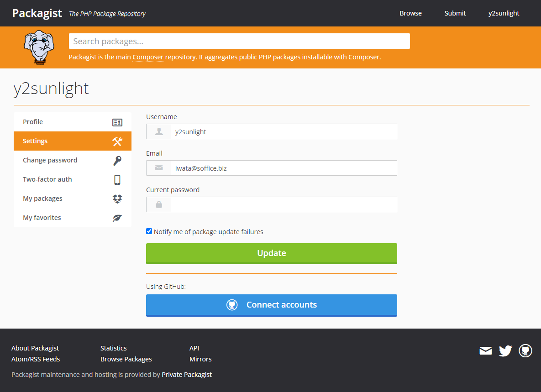This screenshot has height=392, width=541.
Task: Open the Private Packagist footer link
Action: [187, 375]
